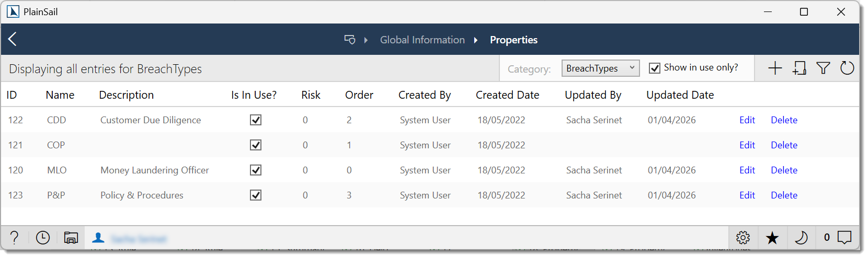
Task: Uncheck Is In Use for CDD row
Action: (x=256, y=120)
